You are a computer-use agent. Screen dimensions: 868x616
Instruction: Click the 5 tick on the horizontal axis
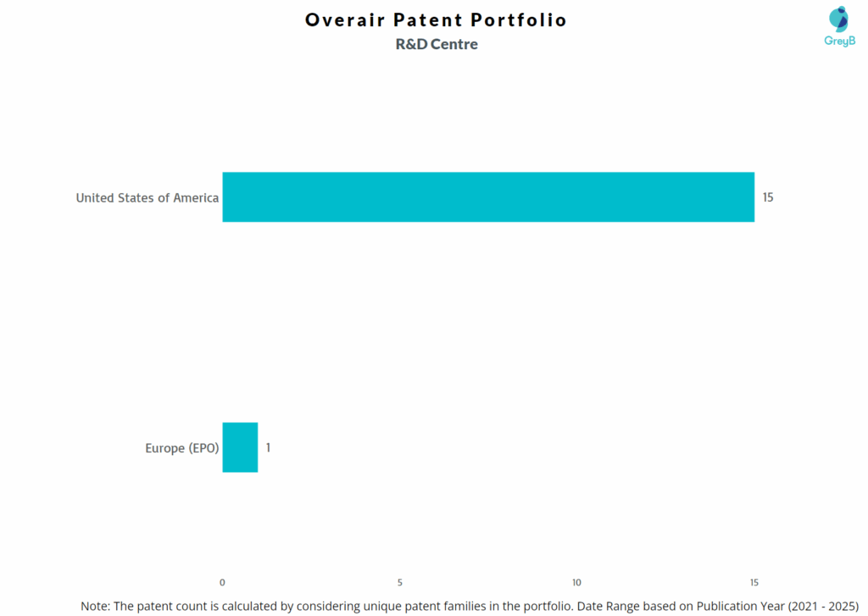399,582
